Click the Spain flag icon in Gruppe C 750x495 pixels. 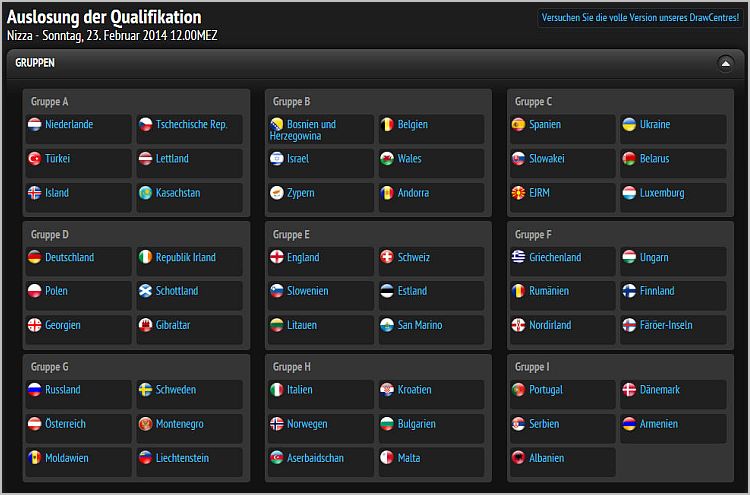[518, 125]
